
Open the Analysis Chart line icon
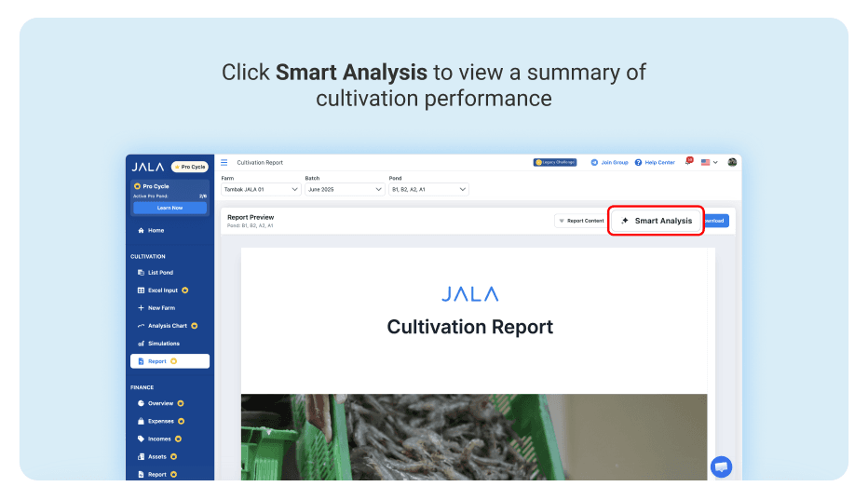coord(142,326)
